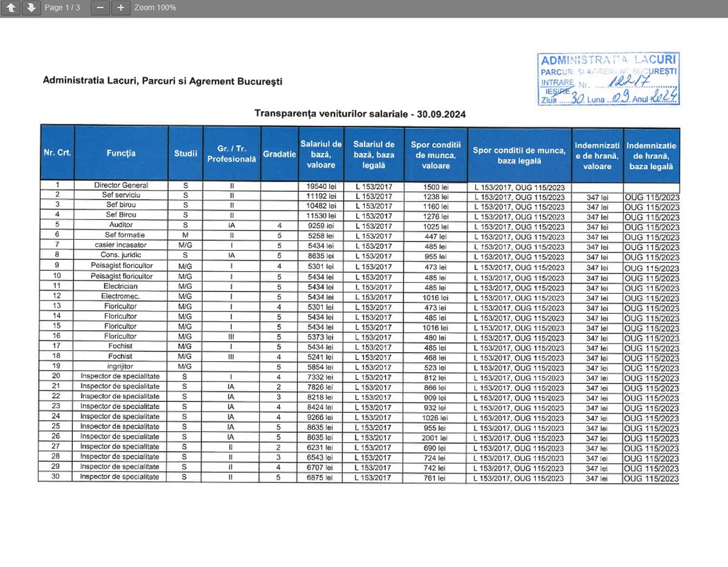
Task: Click the '347 lei' food allowance in Sef serviciu row
Action: pos(597,197)
